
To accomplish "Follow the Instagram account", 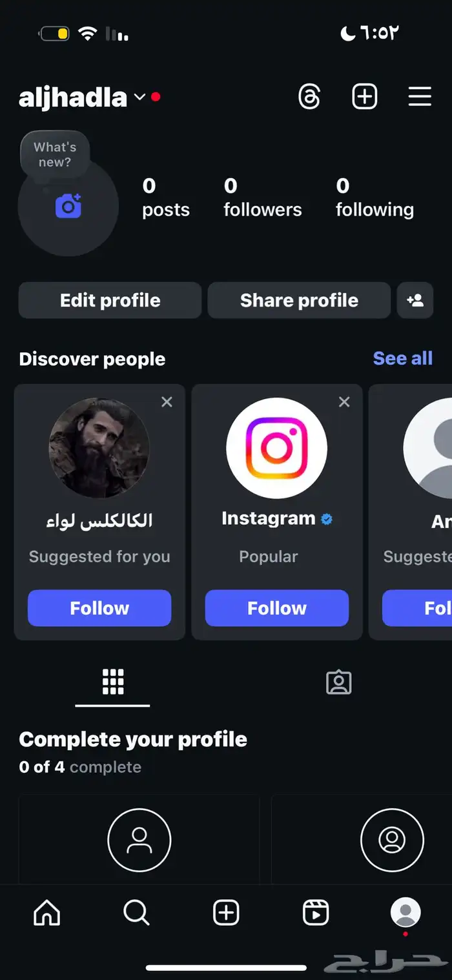I will pos(276,607).
